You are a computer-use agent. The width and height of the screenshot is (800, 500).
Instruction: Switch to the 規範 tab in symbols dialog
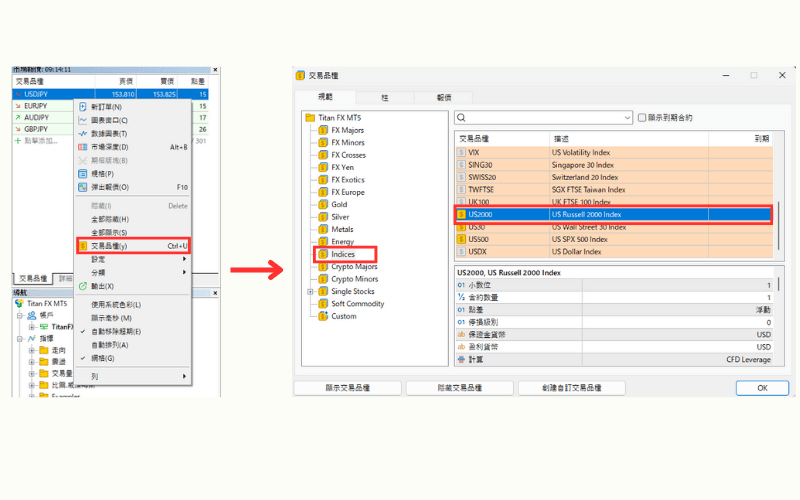(326, 97)
